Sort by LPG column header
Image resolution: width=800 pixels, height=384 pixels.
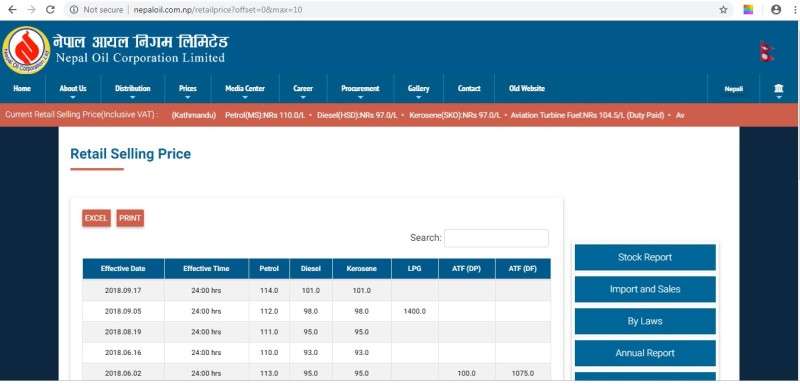coord(415,269)
